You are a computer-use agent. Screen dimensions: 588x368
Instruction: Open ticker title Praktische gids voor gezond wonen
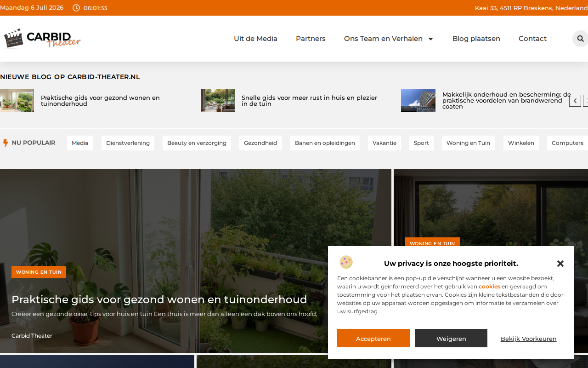(x=100, y=101)
